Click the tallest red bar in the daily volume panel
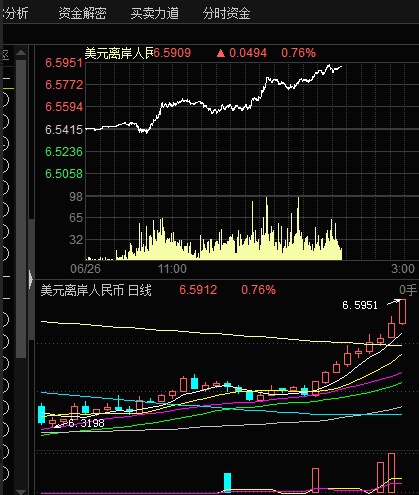Image resolution: width=419 pixels, height=495 pixels. 391,473
